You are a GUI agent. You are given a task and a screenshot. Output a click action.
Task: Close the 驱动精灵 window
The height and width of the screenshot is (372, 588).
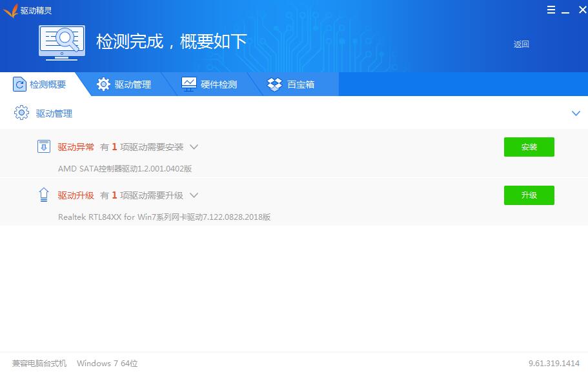click(582, 10)
